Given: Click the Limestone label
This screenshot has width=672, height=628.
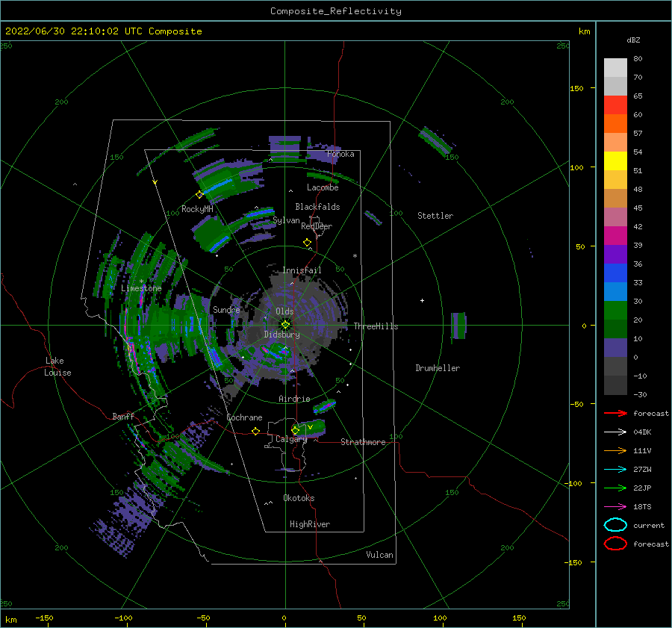Looking at the screenshot, I should 141,288.
